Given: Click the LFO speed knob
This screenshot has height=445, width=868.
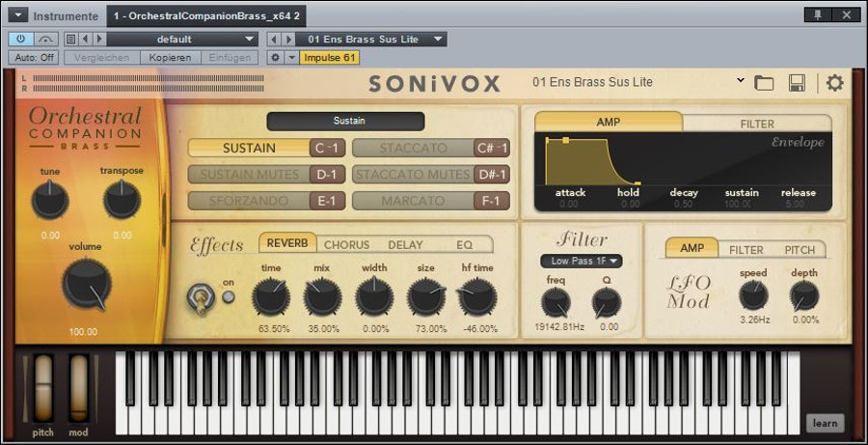Looking at the screenshot, I should click(x=753, y=295).
